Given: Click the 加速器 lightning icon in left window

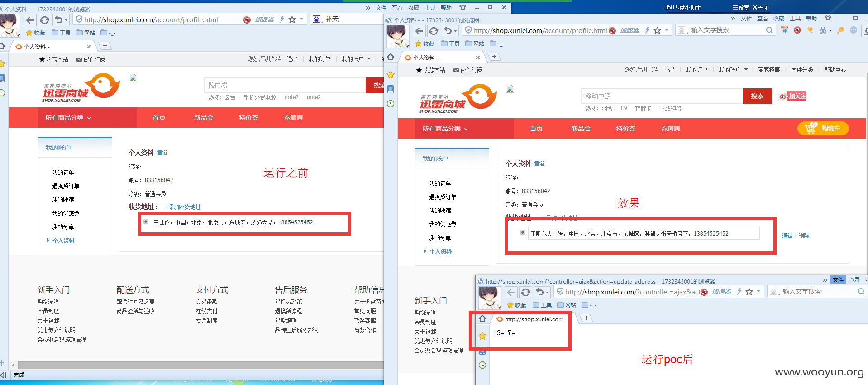Looking at the screenshot, I should [281, 19].
